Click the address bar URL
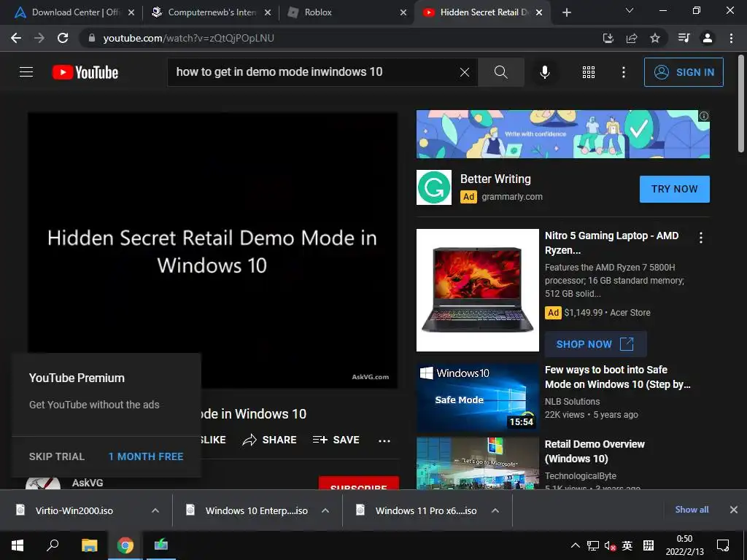 tap(189, 38)
